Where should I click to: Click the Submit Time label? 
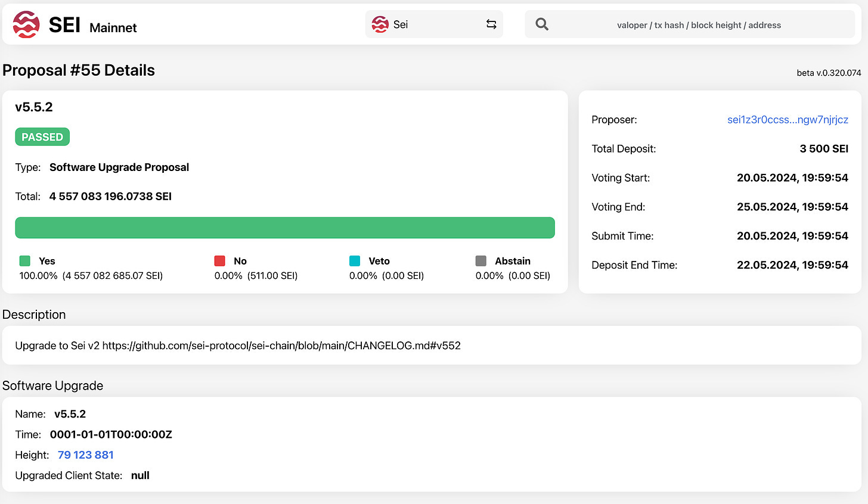click(x=622, y=237)
